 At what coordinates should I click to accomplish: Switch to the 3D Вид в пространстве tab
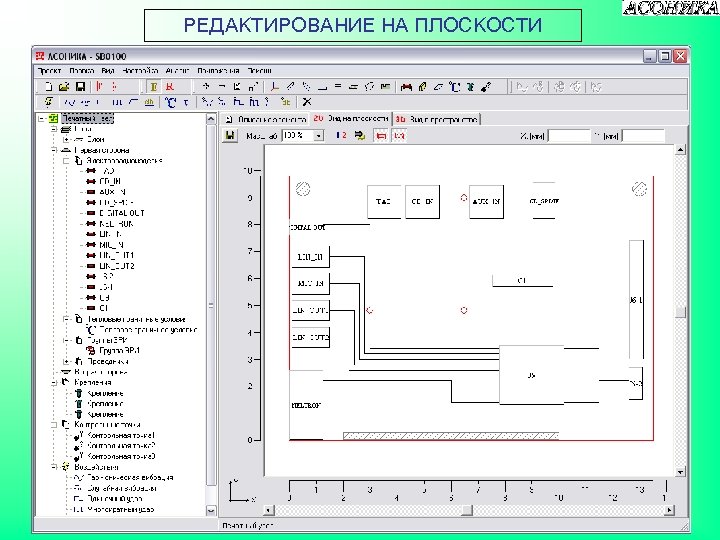(x=437, y=119)
